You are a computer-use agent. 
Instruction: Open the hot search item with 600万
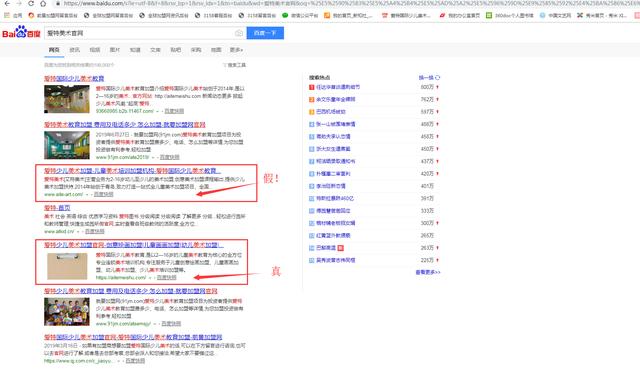coord(338,87)
